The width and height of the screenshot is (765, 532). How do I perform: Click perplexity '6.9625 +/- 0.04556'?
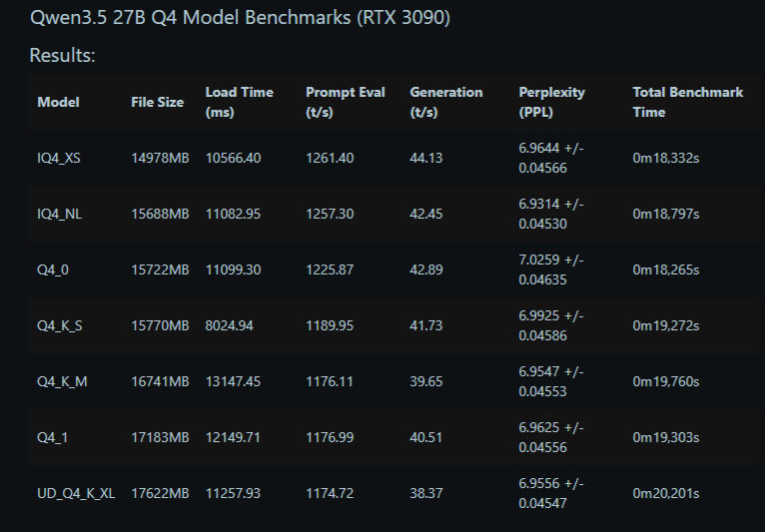click(551, 437)
